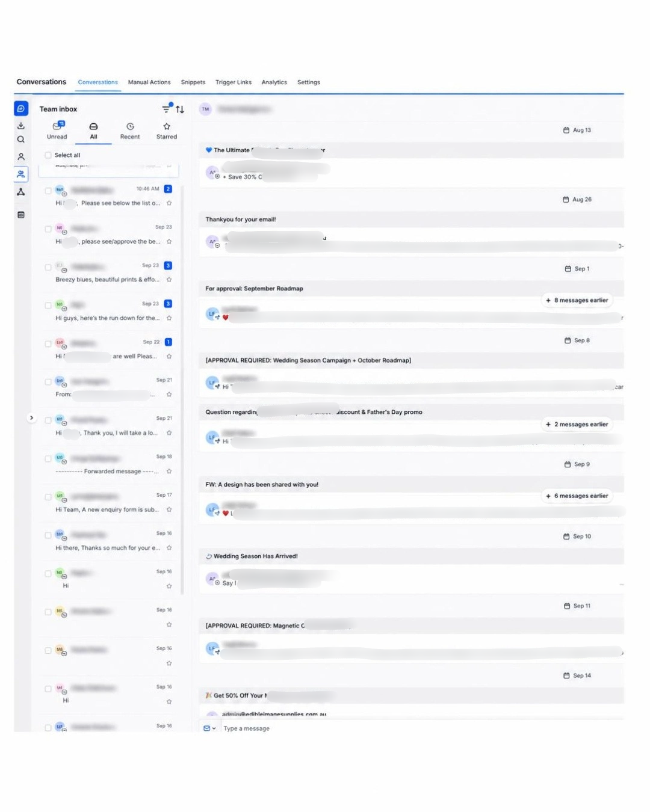Open the search magnifier in left sidebar
The height and width of the screenshot is (812, 650).
coord(21,140)
